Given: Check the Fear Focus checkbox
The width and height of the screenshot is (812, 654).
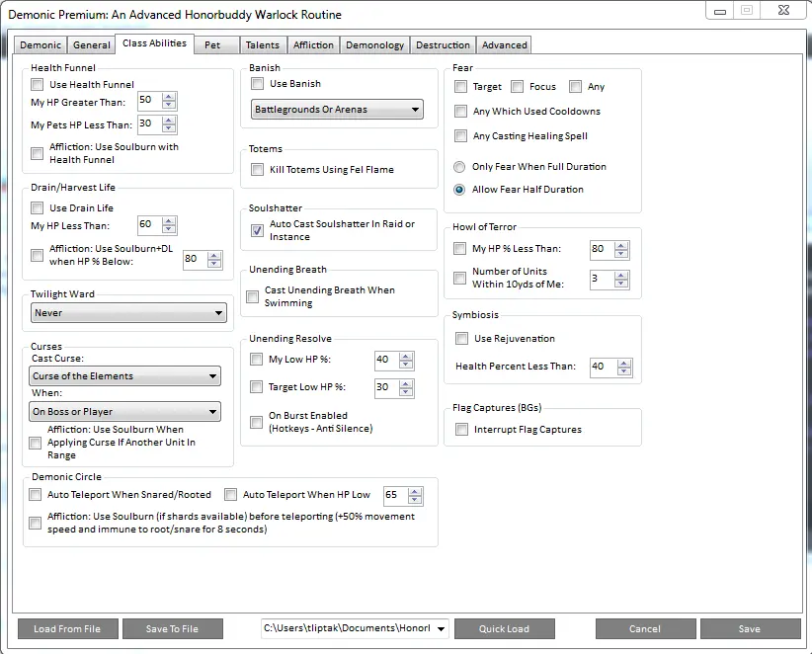Looking at the screenshot, I should [517, 87].
